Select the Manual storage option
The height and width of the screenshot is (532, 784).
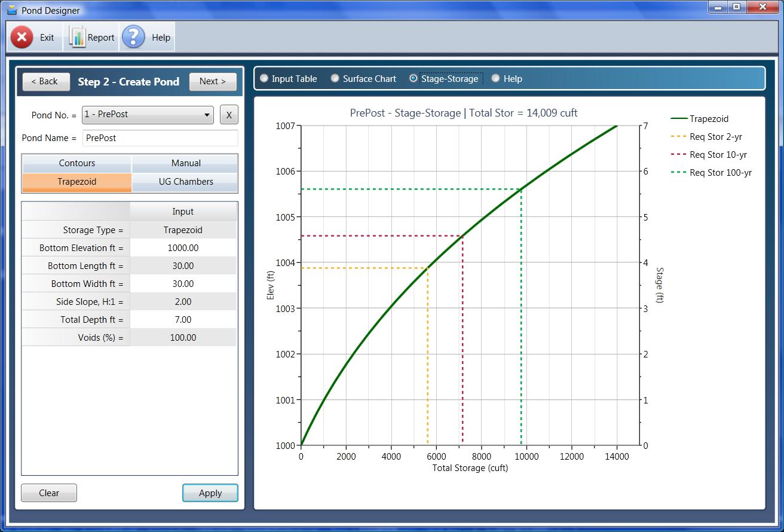pos(185,163)
